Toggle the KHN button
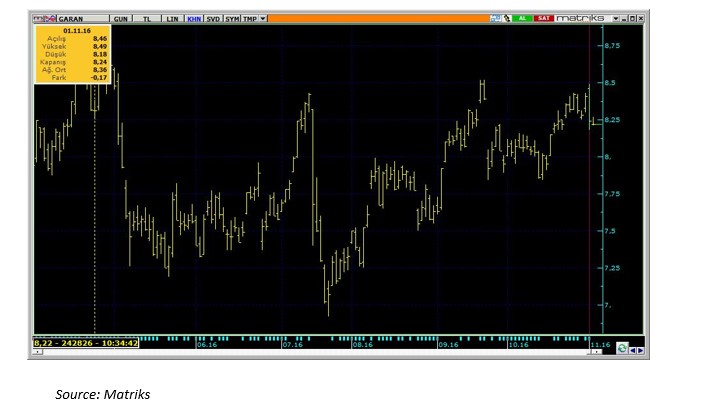 point(194,19)
